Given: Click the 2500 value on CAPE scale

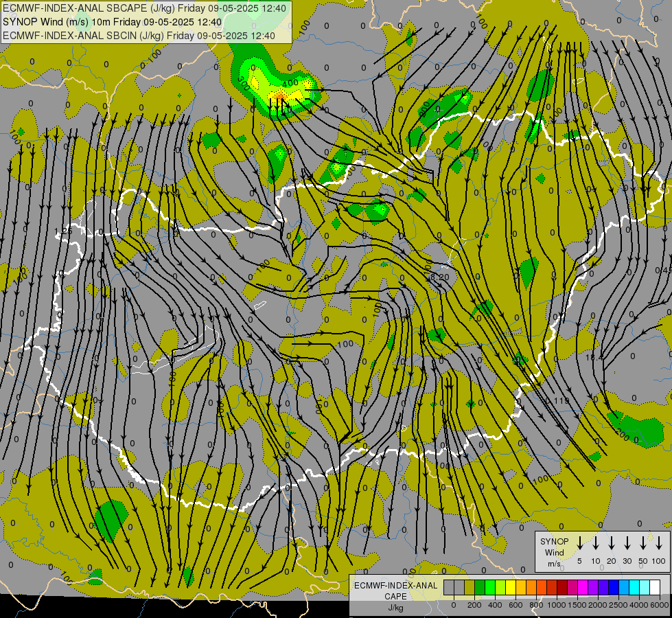Looking at the screenshot, I should point(618,605).
